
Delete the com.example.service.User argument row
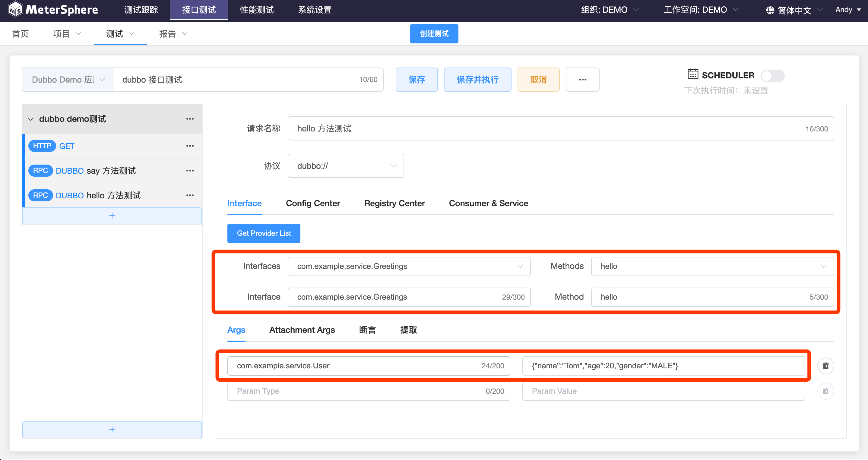[825, 366]
